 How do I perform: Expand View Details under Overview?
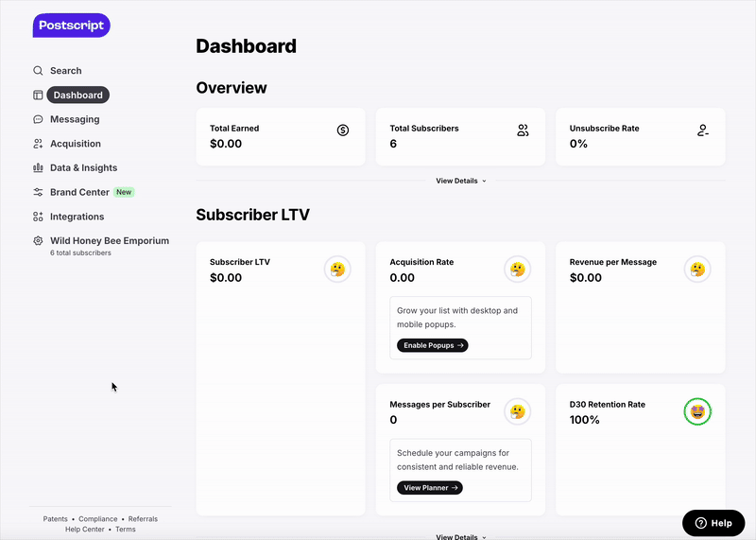tap(460, 181)
